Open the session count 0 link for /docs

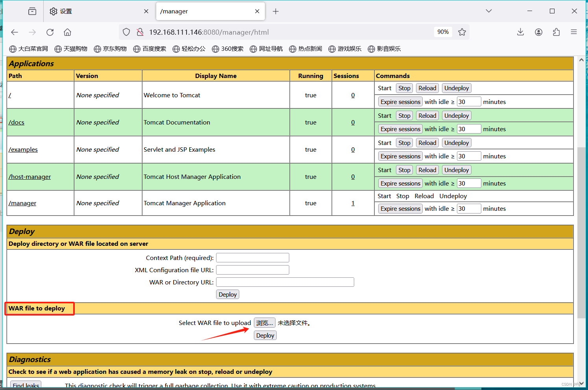pos(353,123)
